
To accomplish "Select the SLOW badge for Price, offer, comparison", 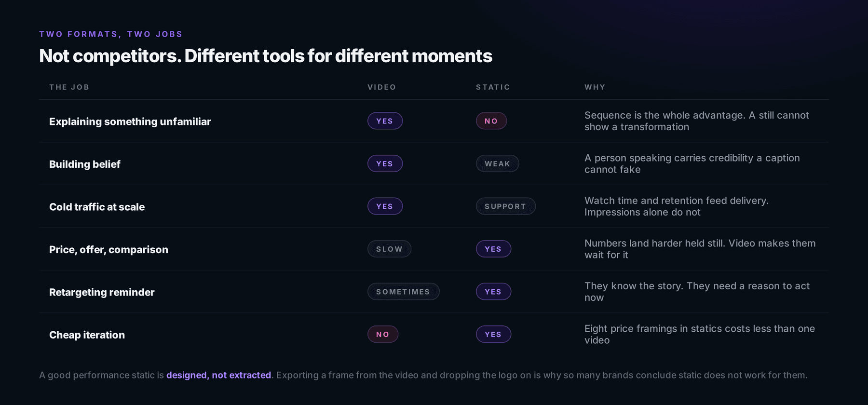I will [x=389, y=249].
